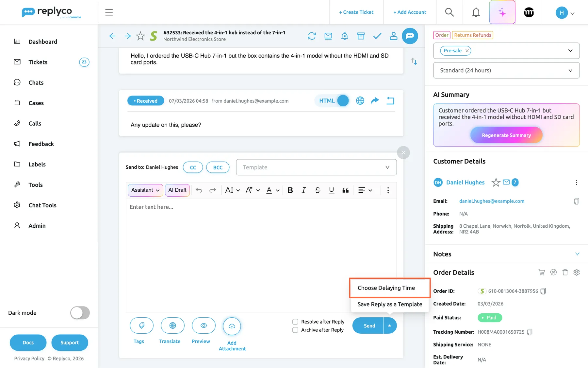
Task: Check Resolve after Reply
Action: point(295,322)
